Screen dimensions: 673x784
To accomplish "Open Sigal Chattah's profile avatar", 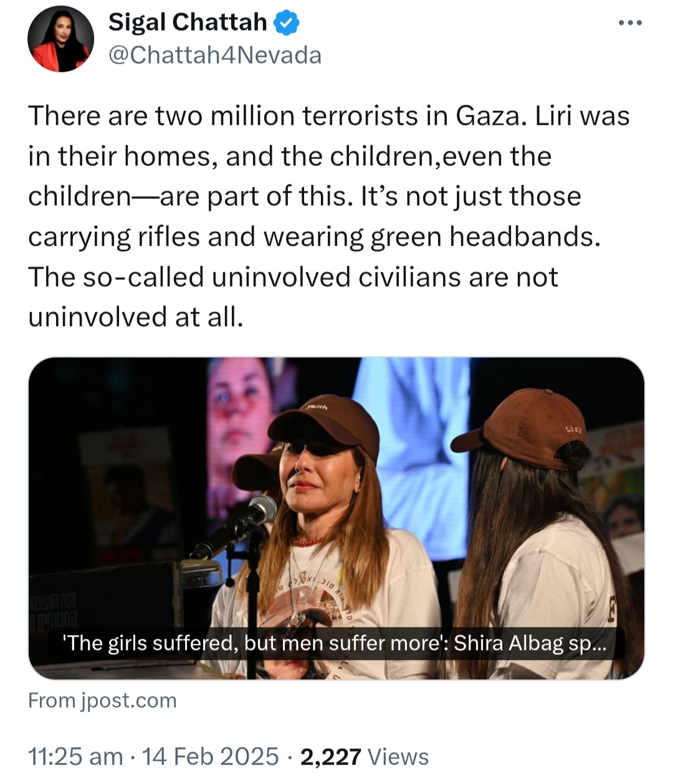I will 60,39.
